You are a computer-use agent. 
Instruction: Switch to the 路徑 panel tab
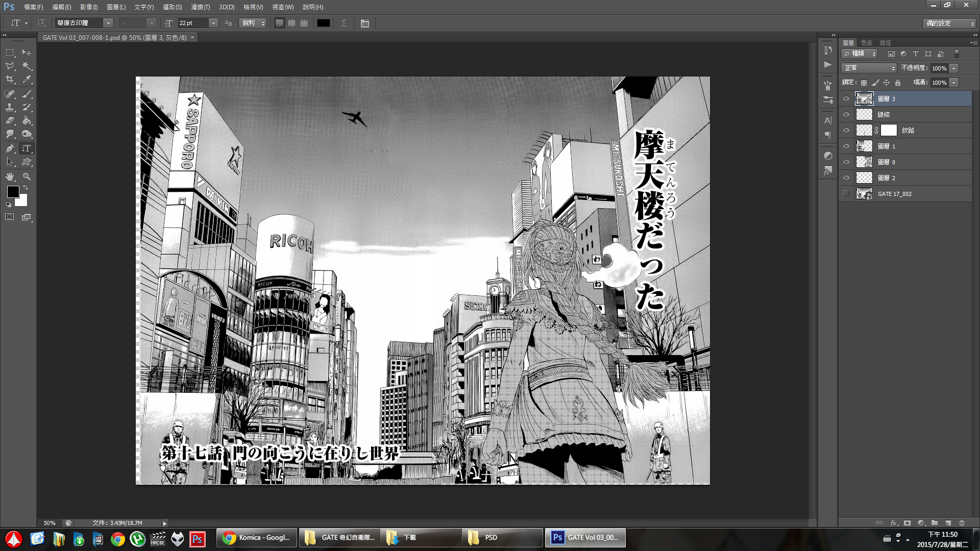click(x=886, y=43)
